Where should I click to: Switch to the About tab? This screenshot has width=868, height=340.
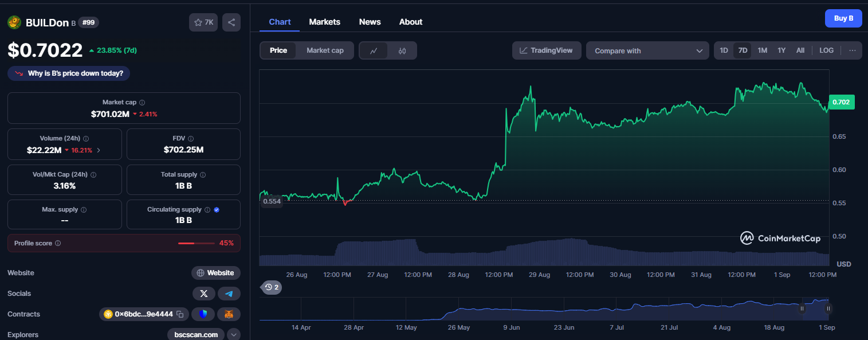point(411,22)
